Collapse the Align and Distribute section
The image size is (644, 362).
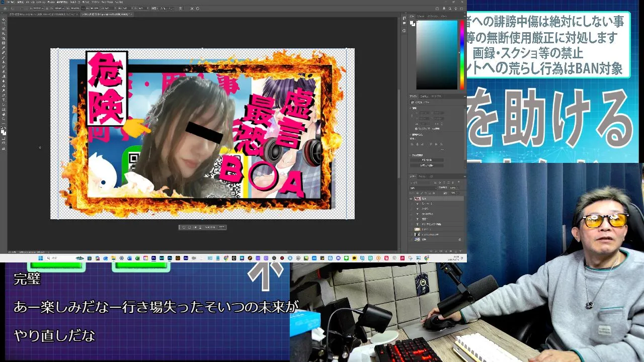[411, 135]
